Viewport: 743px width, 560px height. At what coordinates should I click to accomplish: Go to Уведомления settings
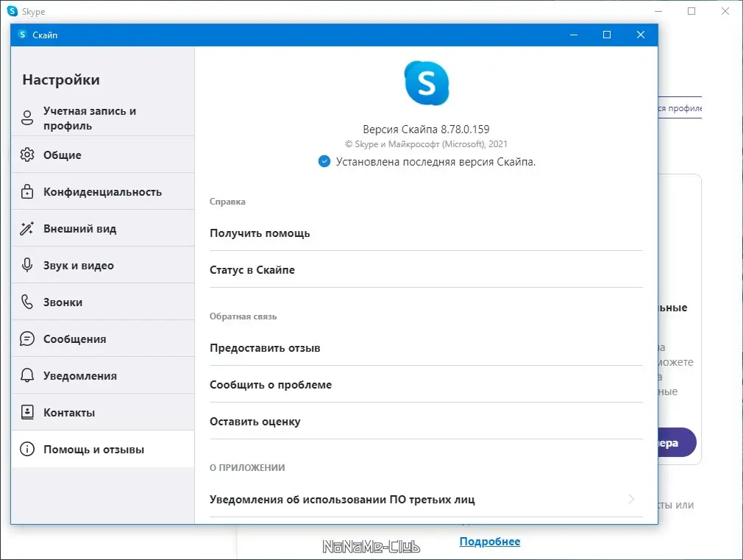[x=103, y=375]
